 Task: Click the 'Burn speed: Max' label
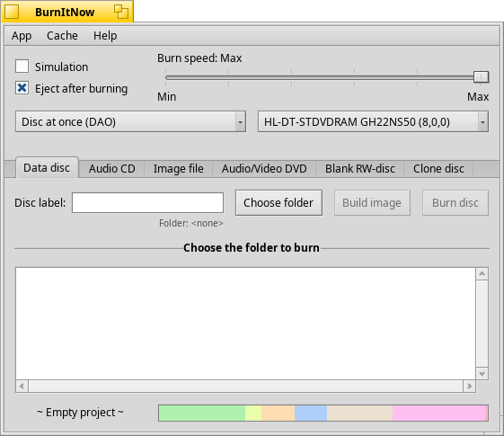(199, 58)
